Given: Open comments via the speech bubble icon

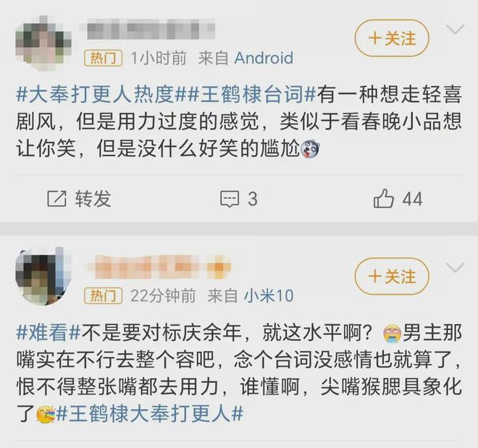Looking at the screenshot, I should click(x=230, y=199).
